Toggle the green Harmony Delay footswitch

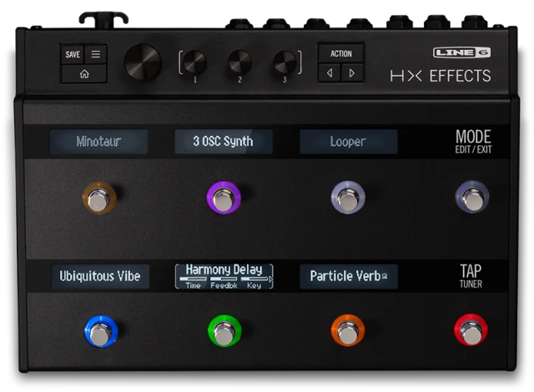[224, 331]
